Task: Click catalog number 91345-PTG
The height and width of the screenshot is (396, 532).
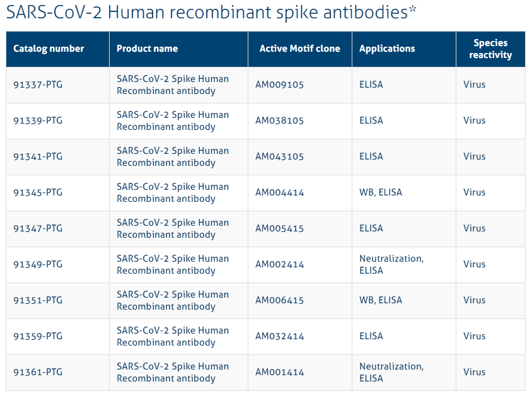Action: tap(38, 192)
